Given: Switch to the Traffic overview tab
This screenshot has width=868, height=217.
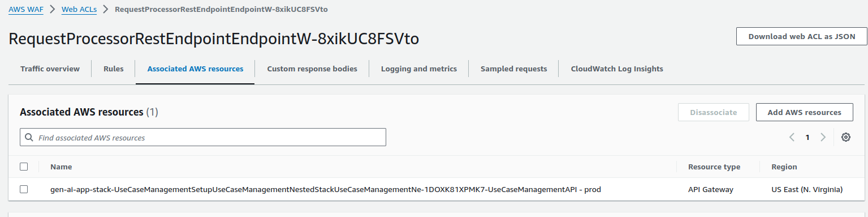Looking at the screenshot, I should click(x=50, y=69).
